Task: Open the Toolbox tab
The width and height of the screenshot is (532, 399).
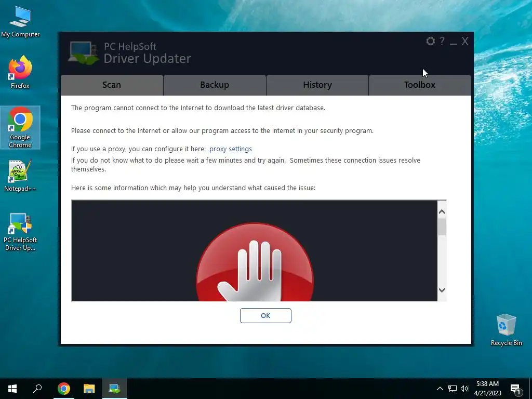Action: click(420, 85)
